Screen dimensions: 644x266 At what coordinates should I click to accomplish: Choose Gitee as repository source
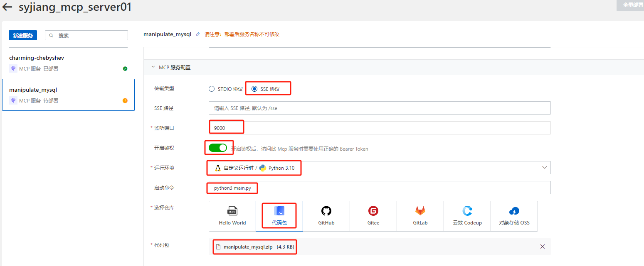click(x=373, y=216)
